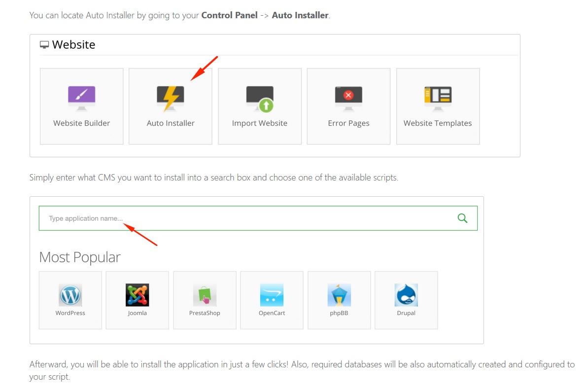Click the Drupal label

pos(406,313)
